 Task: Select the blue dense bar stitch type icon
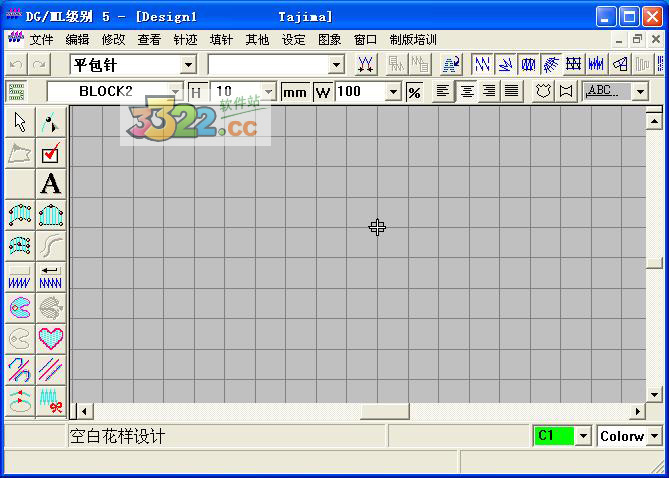pyautogui.click(x=596, y=64)
